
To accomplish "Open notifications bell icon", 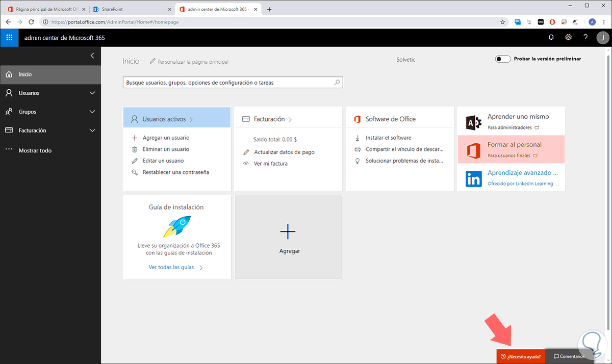I will click(x=551, y=38).
